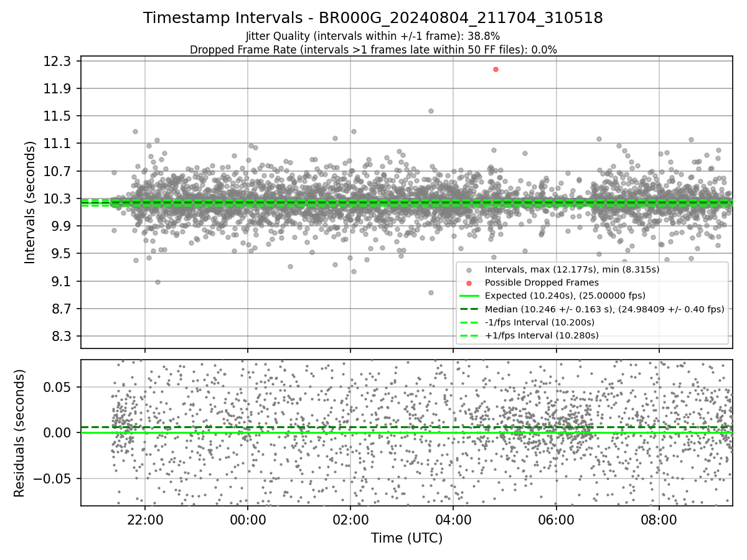Screen dimensions: 747x560
Task: Click the red Possible Dropped Frames outlier point
Action: point(496,69)
